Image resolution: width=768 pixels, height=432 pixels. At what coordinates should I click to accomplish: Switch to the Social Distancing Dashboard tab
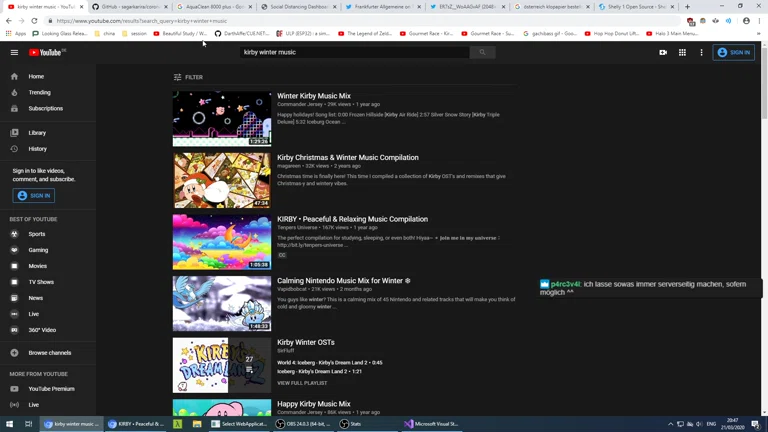298,7
